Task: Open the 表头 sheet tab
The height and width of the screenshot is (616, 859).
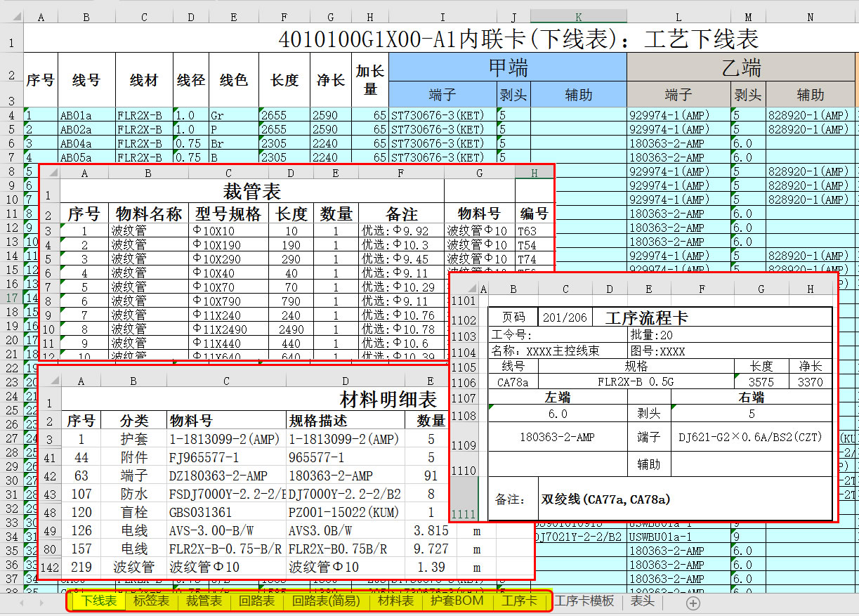Action: tap(642, 601)
